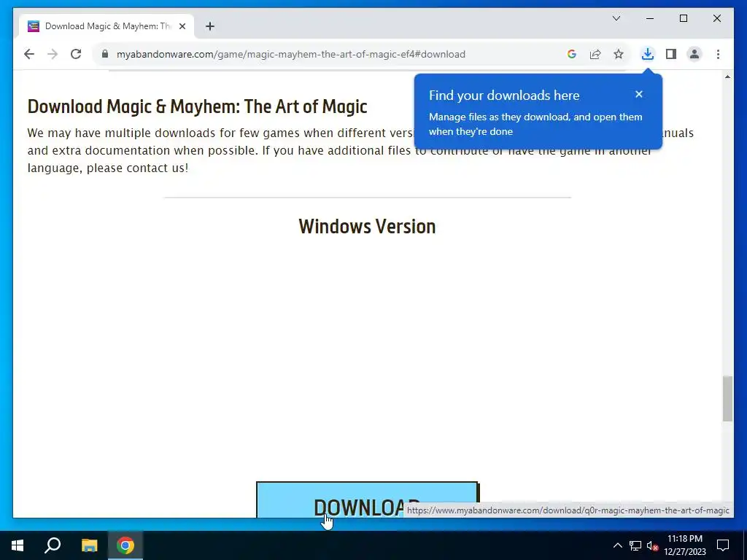Screen dimensions: 747x560
Task: Minimize the Chrome window
Action: tap(650, 18)
